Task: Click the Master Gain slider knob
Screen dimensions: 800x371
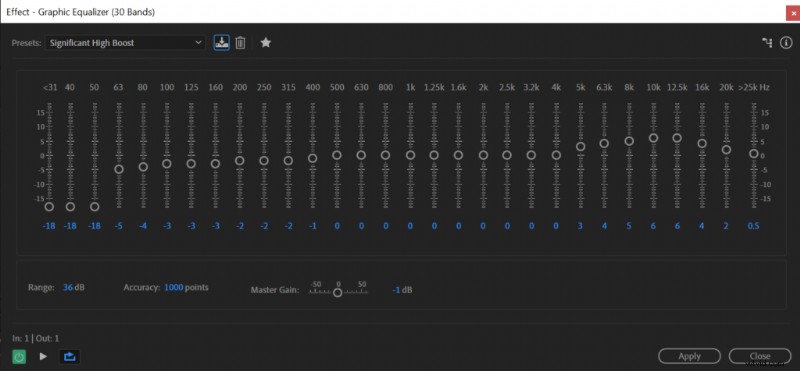Action: 337,292
